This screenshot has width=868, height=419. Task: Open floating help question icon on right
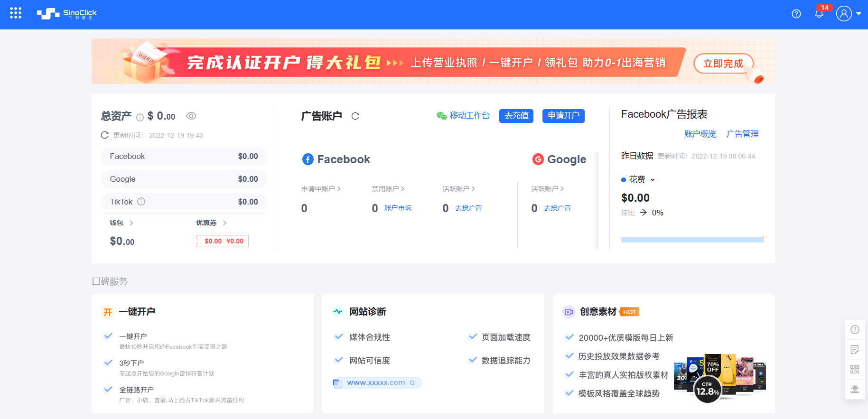click(x=855, y=330)
